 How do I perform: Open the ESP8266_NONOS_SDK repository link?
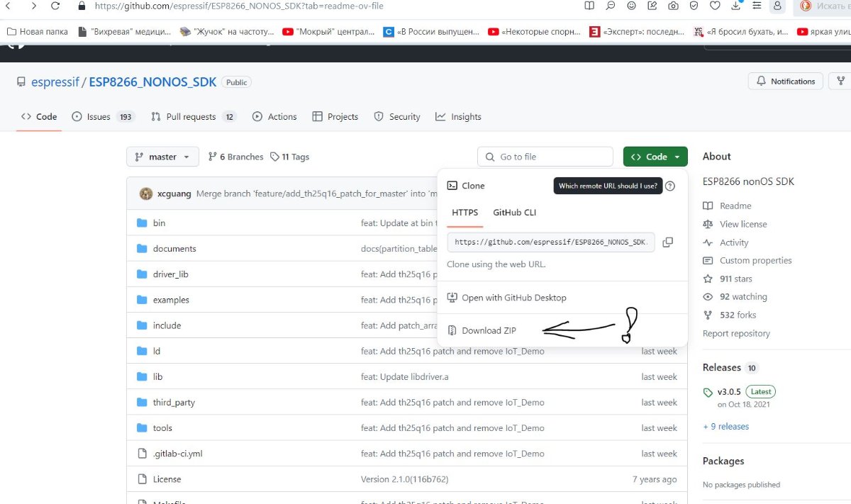(152, 82)
